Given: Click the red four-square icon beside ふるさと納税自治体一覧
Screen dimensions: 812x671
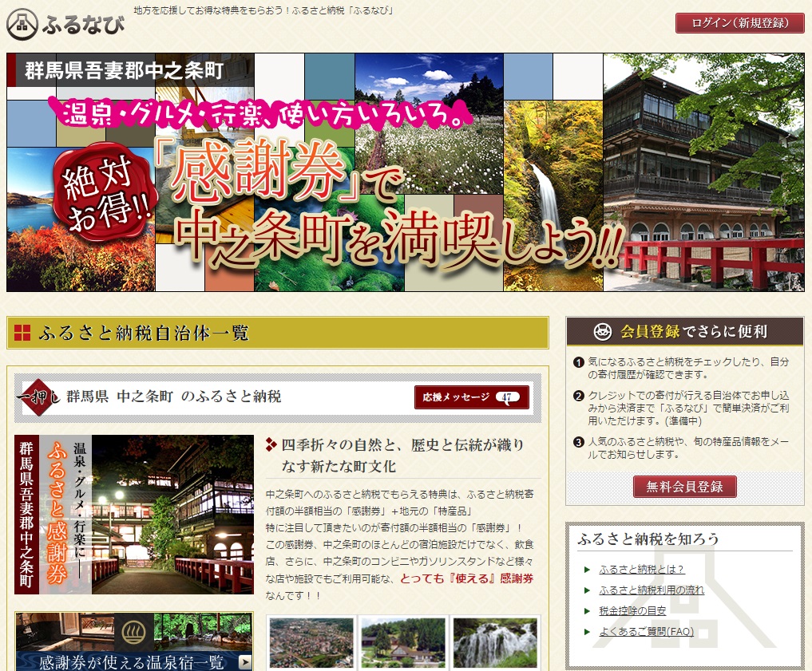Looking at the screenshot, I should (22, 334).
